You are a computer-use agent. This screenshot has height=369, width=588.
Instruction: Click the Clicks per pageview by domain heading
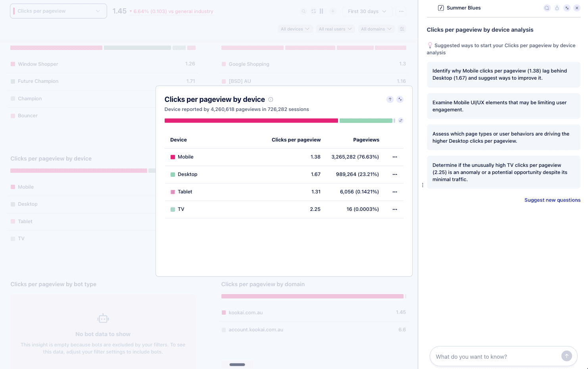coord(263,284)
